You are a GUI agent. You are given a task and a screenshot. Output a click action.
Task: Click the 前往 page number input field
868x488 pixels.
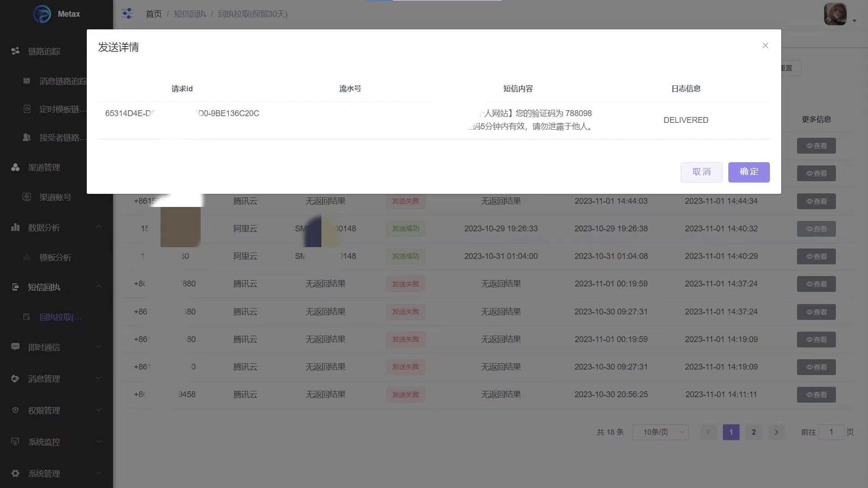point(830,432)
